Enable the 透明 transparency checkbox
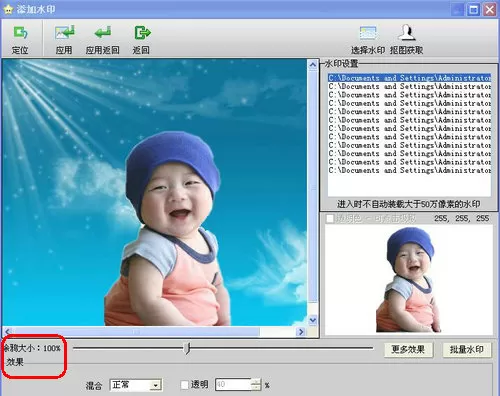The width and height of the screenshot is (500, 396). 184,385
